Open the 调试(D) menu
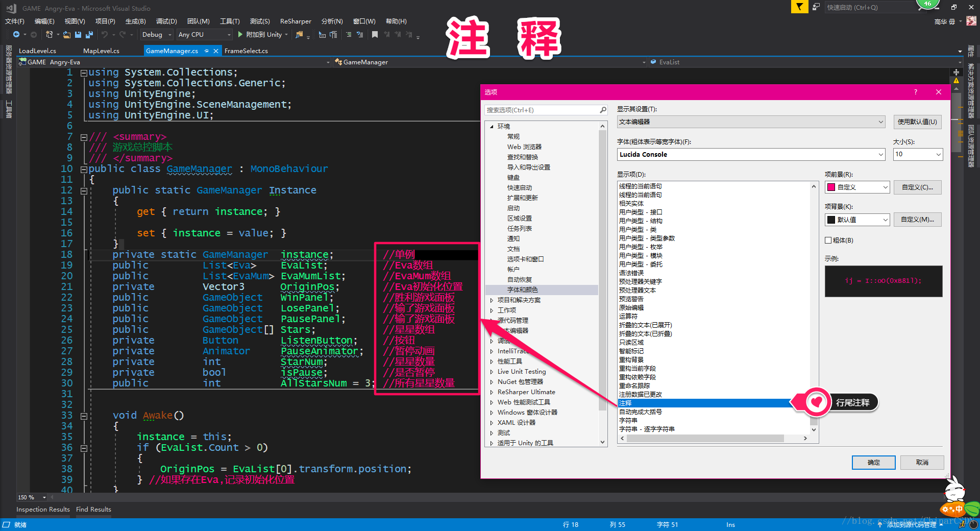Viewport: 980px width, 531px height. click(166, 21)
